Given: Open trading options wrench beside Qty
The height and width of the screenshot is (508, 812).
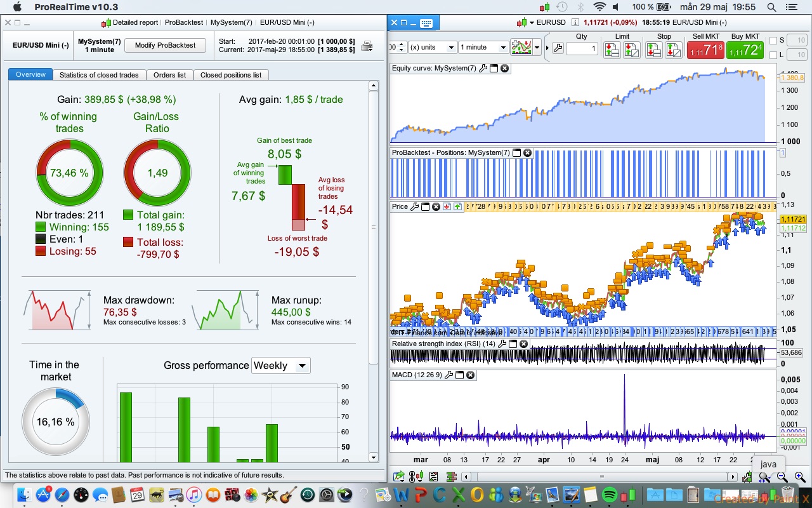Looking at the screenshot, I should pos(558,48).
